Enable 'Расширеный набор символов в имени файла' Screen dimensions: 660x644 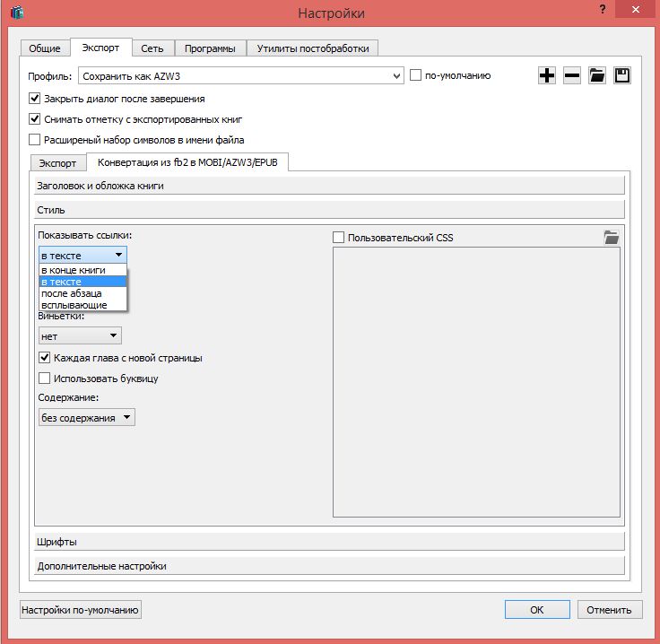click(x=35, y=140)
